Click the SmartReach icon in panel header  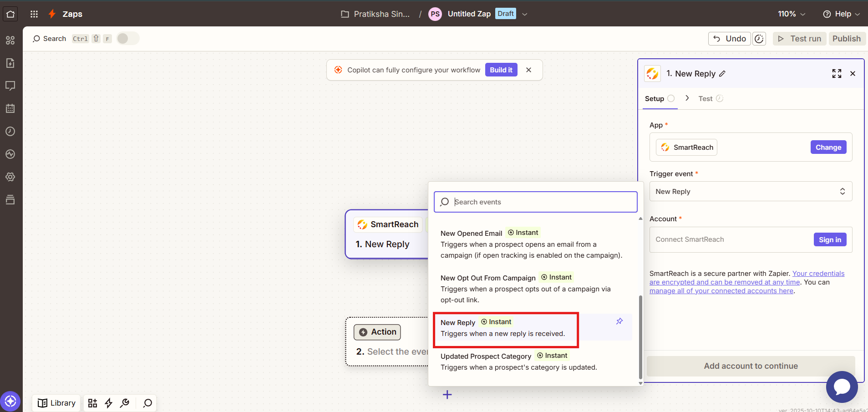click(652, 74)
